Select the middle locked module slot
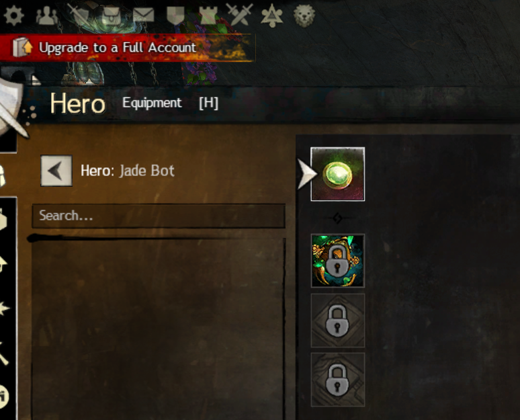This screenshot has height=420, width=520. (338, 321)
